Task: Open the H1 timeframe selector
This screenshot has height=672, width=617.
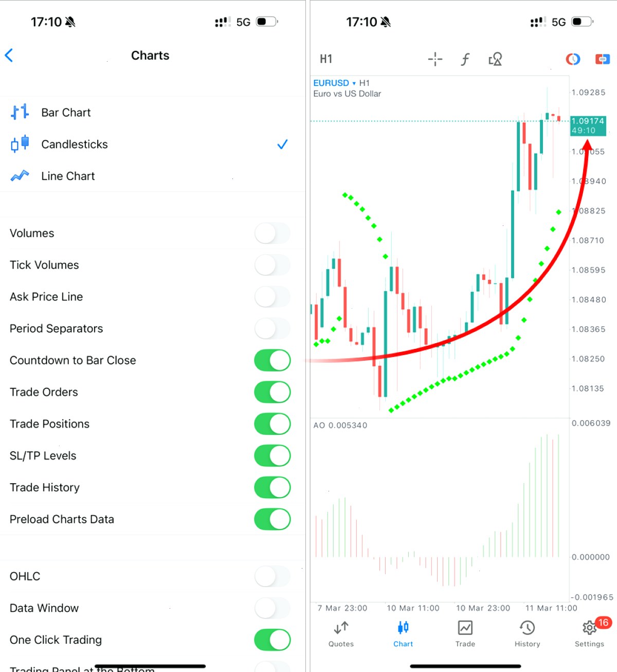Action: (326, 59)
